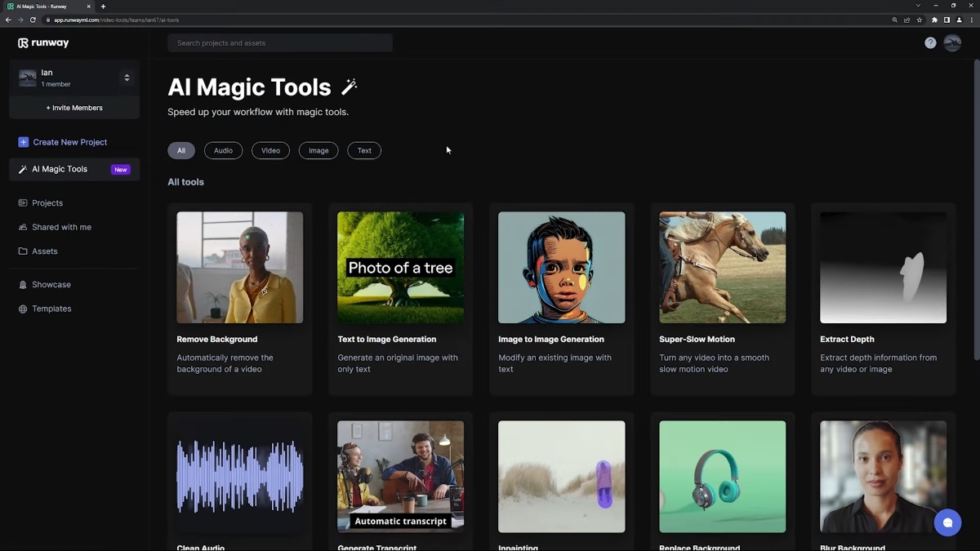
Task: Select the AI Magic Tools wand icon
Action: (x=22, y=169)
